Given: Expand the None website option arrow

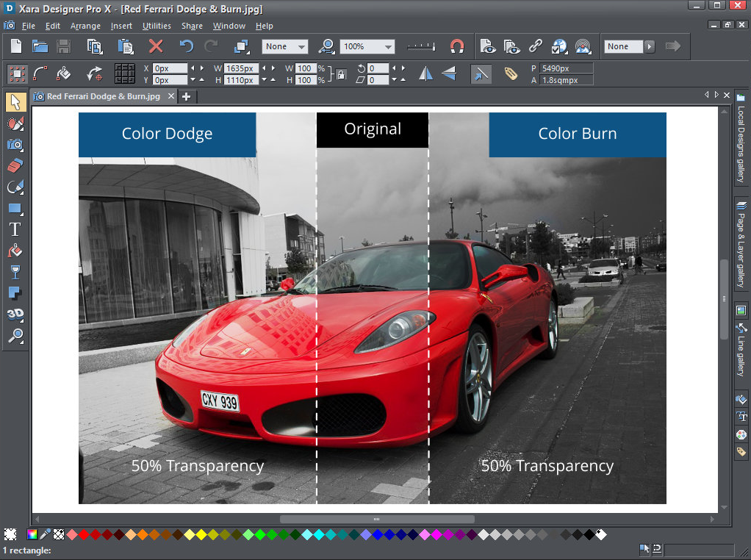Looking at the screenshot, I should pyautogui.click(x=650, y=46).
